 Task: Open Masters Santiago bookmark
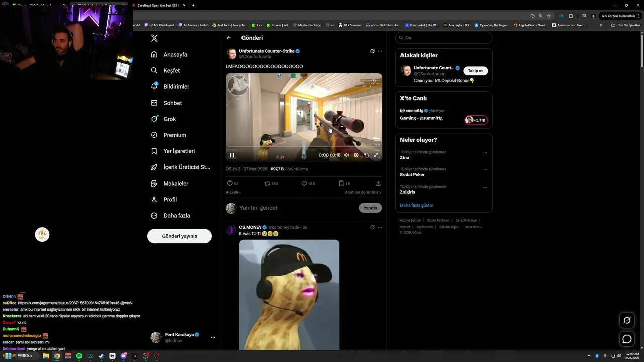(307, 25)
